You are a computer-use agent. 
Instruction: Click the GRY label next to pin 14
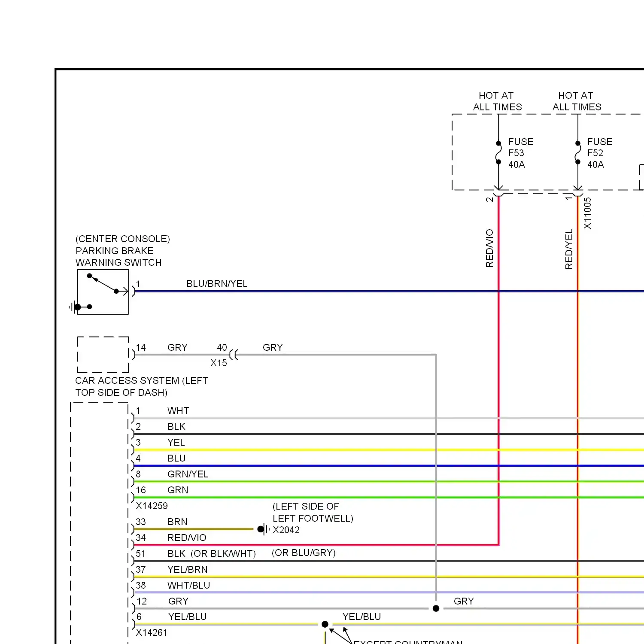tap(177, 347)
